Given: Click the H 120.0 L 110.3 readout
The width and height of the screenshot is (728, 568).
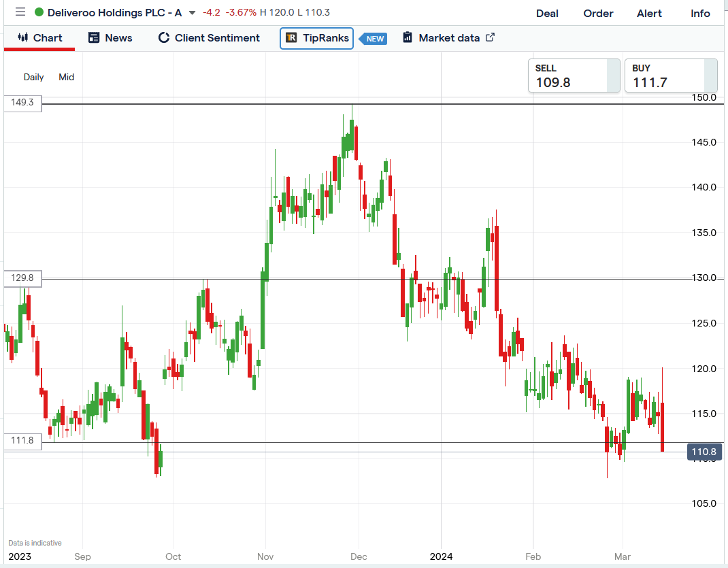Looking at the screenshot, I should tap(295, 12).
